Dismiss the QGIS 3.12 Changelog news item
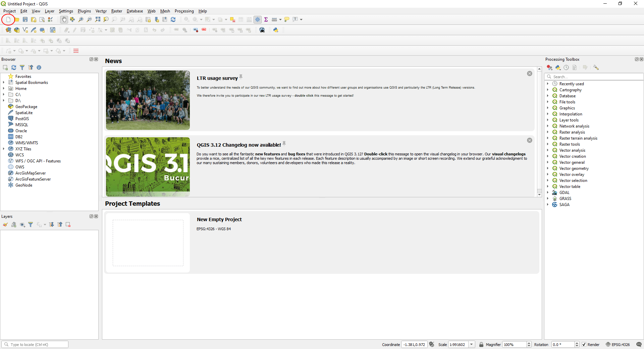The height and width of the screenshot is (349, 644). pos(530,140)
